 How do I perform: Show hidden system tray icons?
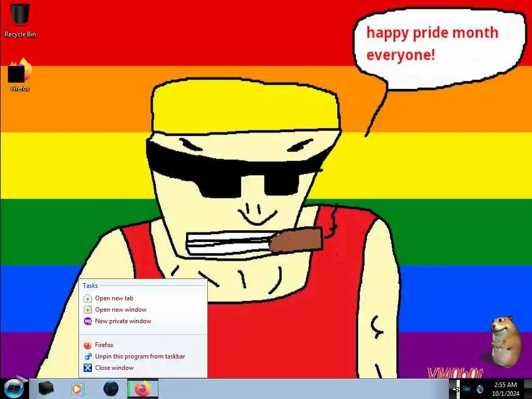pos(454,389)
